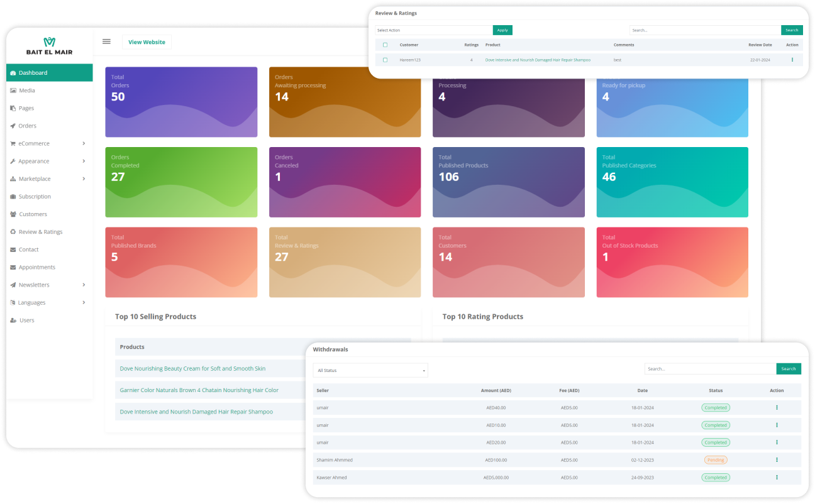This screenshot has height=504, width=815.
Task: Check the Hareem123 review row checkbox
Action: point(385,60)
